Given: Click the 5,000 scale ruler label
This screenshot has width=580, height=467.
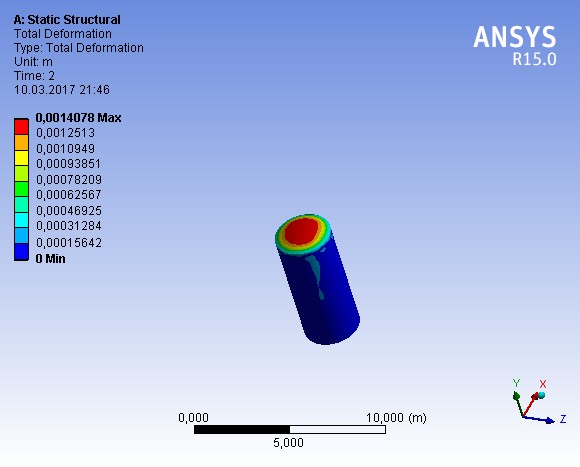Looking at the screenshot, I should click(x=289, y=443).
